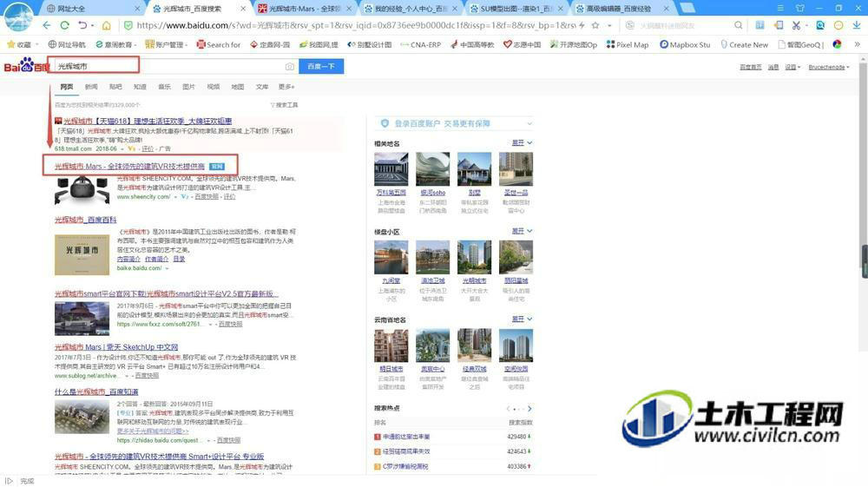Click the star to bookmark this page
Viewport: 868px width, 487px height.
tap(595, 25)
